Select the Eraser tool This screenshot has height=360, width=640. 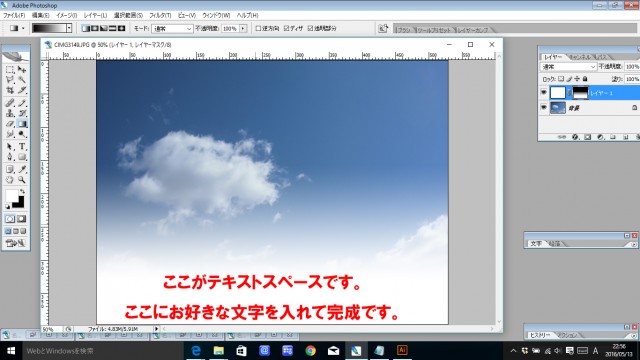pyautogui.click(x=10, y=124)
